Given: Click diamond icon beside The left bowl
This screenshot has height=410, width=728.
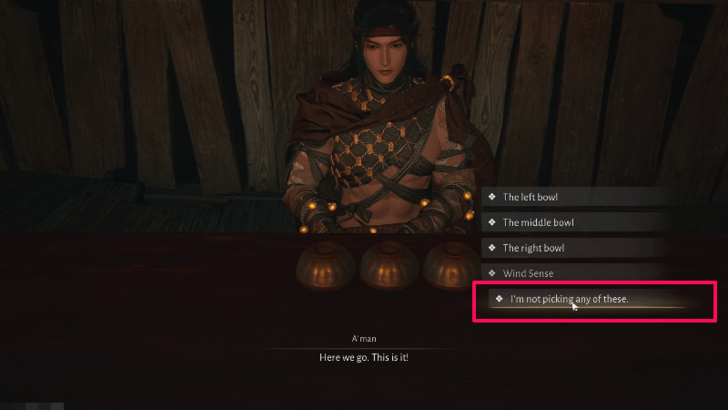Looking at the screenshot, I should point(492,197).
